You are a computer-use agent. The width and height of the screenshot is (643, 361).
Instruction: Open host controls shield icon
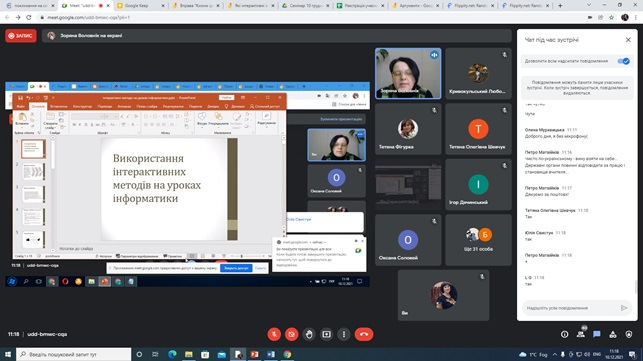pos(629,334)
